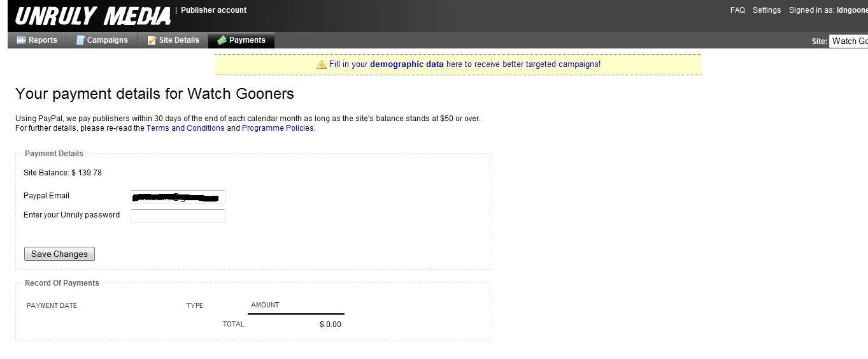The width and height of the screenshot is (868, 359).
Task: Focus the Unruly password field
Action: 178,216
